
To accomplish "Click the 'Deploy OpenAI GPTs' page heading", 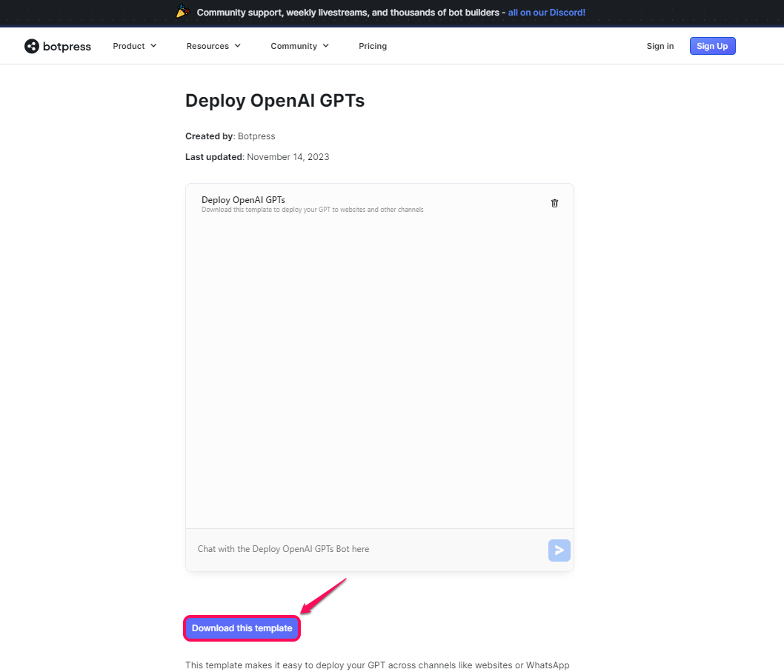I will 275,101.
